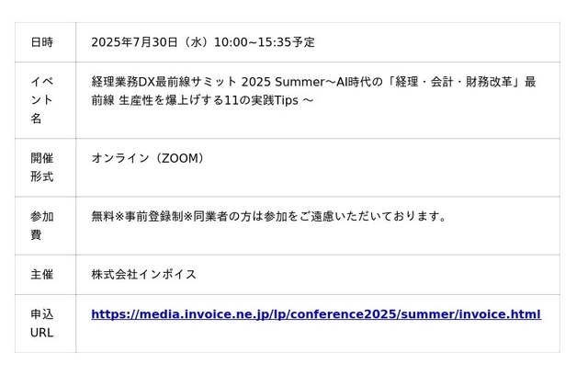Click the 開催形式 row label
The width and height of the screenshot is (588, 375).
(42, 167)
